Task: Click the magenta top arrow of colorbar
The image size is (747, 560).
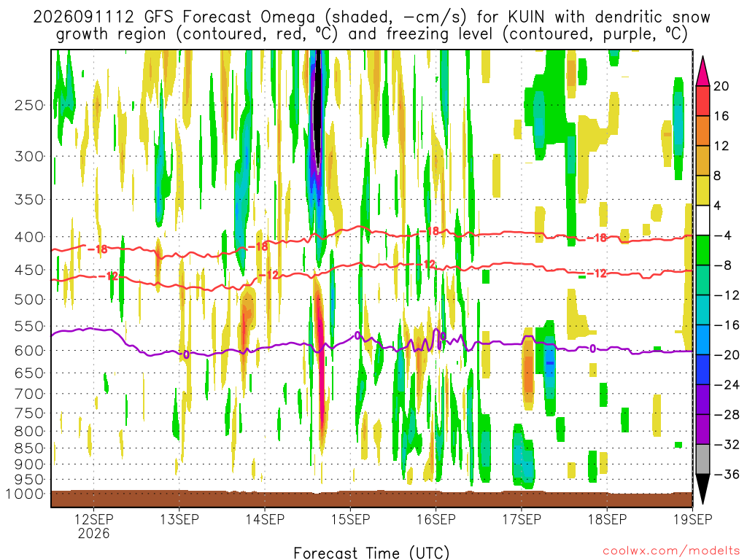Action: [x=703, y=71]
